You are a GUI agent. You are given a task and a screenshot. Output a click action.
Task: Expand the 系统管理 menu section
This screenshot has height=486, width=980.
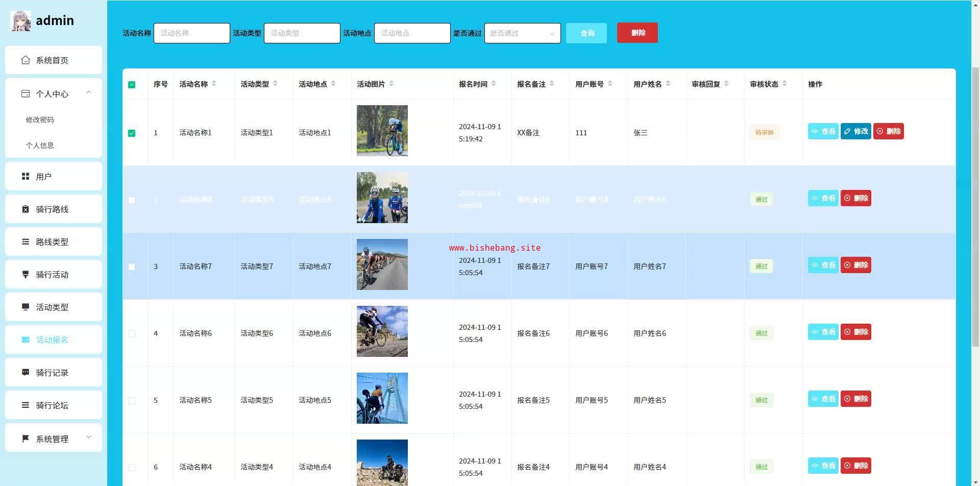pyautogui.click(x=89, y=438)
